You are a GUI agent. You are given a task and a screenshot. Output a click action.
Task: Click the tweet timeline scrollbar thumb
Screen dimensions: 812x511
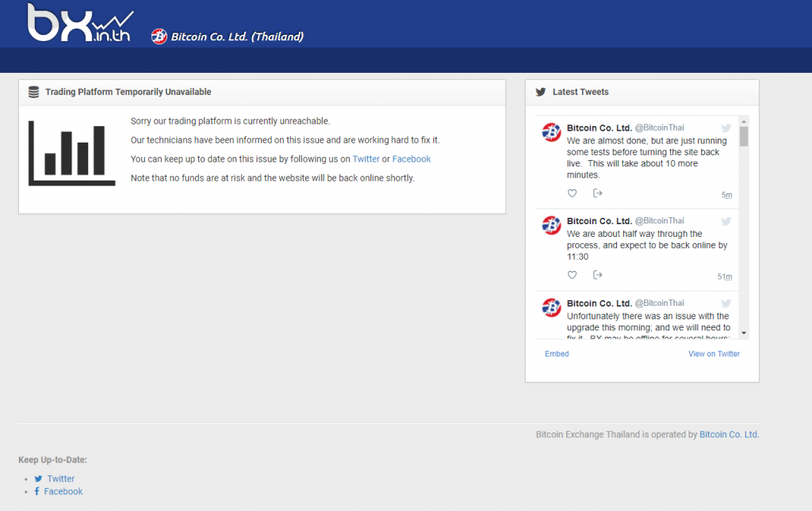point(744,136)
